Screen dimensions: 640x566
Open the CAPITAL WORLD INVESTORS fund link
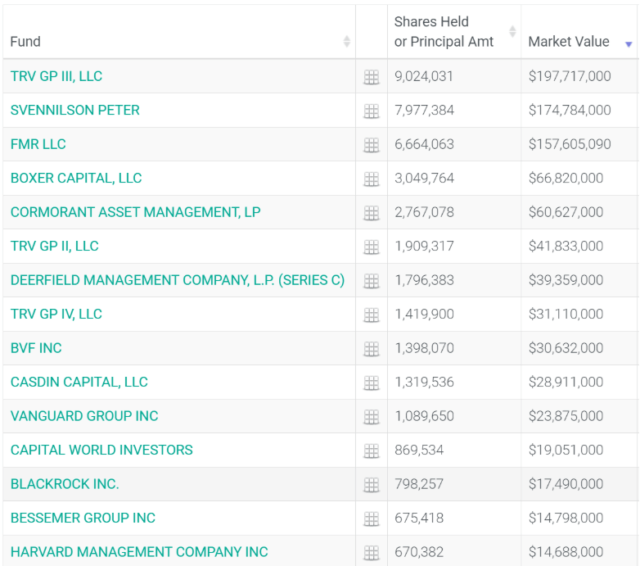coord(102,450)
